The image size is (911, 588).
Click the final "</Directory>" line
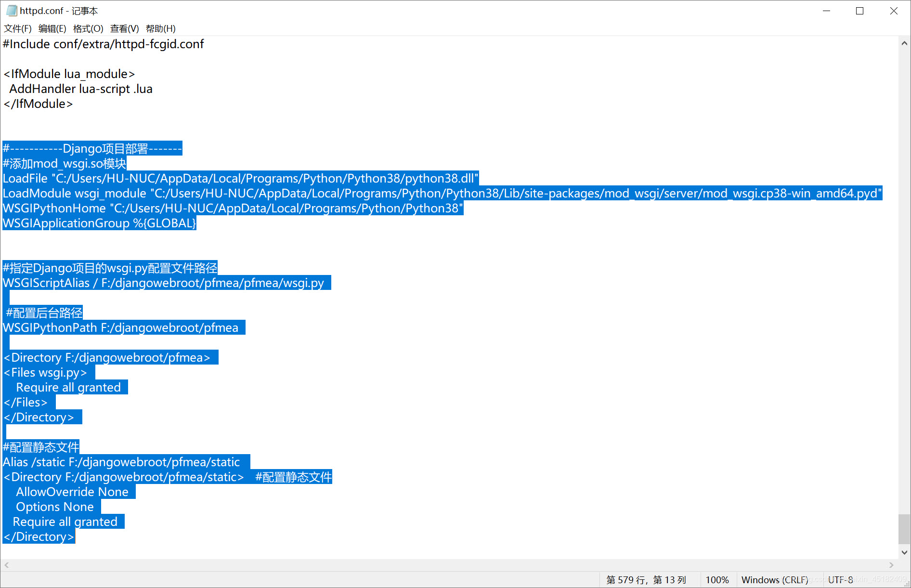pyautogui.click(x=39, y=536)
